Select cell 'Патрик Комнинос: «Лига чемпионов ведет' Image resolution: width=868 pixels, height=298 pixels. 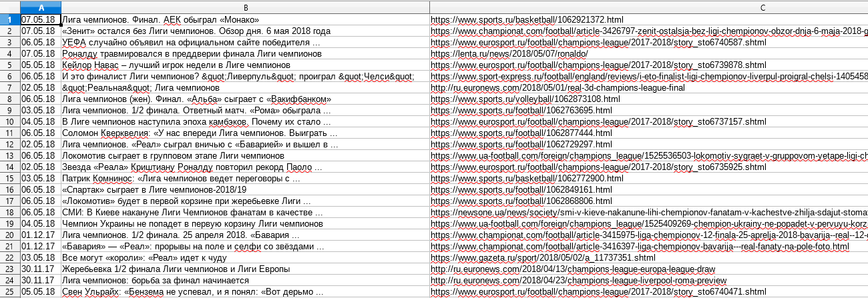tap(245, 179)
